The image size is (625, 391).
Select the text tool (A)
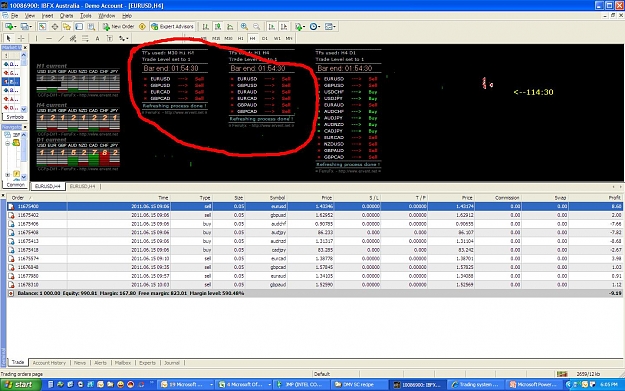(x=97, y=38)
